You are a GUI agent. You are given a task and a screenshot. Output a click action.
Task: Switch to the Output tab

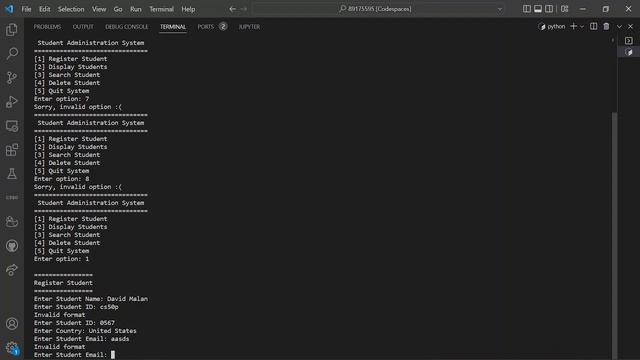(83, 27)
